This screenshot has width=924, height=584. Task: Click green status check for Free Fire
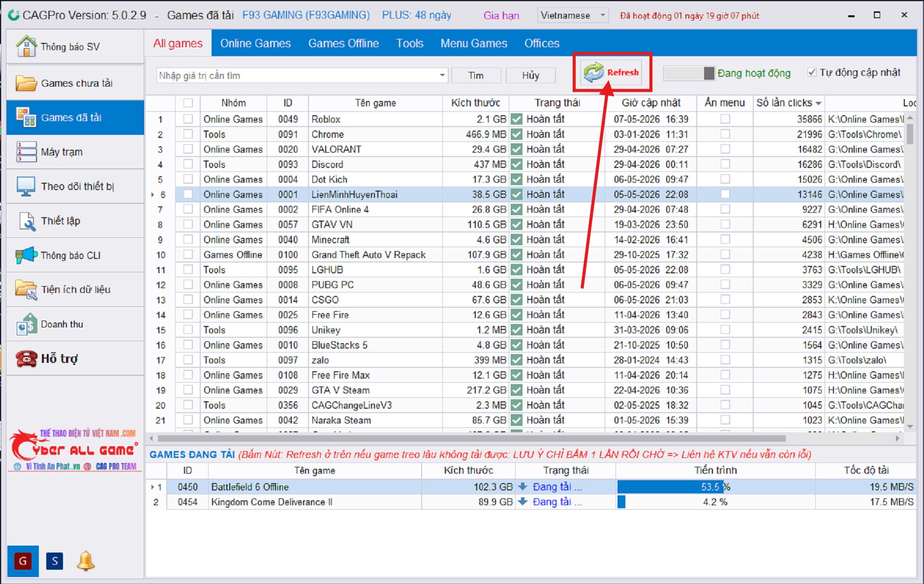click(517, 315)
